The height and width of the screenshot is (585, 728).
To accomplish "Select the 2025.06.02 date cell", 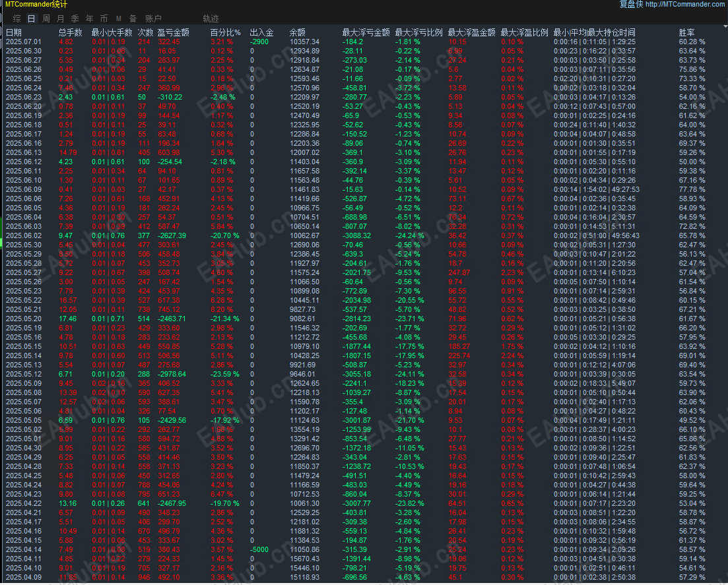I will pyautogui.click(x=24, y=235).
